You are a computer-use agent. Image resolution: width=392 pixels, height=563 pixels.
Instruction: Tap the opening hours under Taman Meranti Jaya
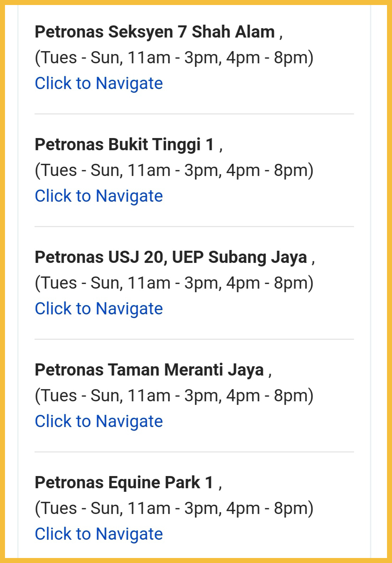pyautogui.click(x=174, y=396)
